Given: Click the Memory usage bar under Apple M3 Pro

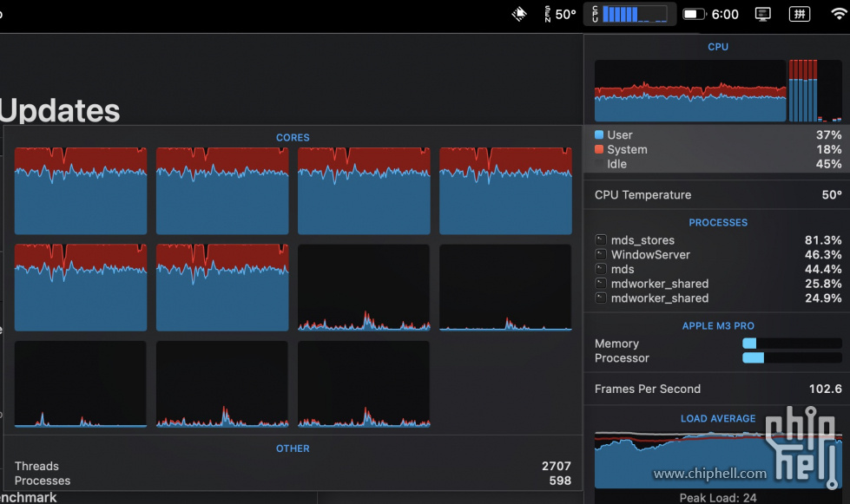Looking at the screenshot, I should [x=792, y=344].
